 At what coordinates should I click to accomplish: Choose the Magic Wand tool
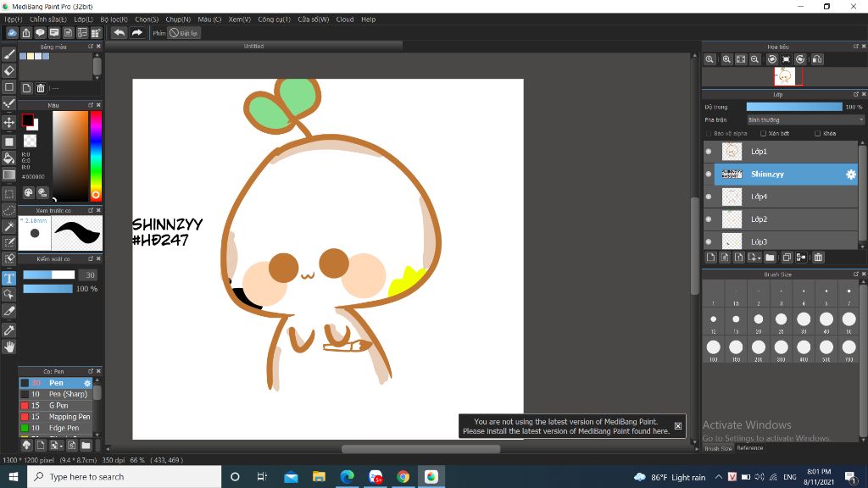pyautogui.click(x=8, y=226)
